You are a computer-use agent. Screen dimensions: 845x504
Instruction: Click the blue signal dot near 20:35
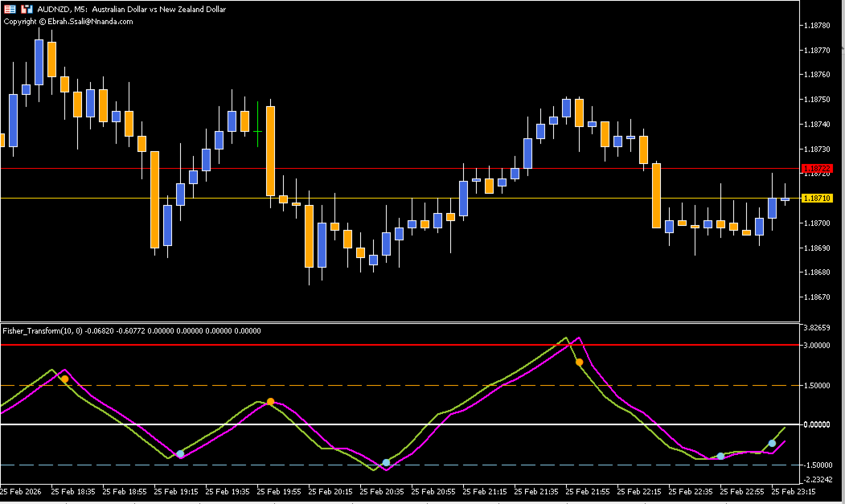point(387,462)
